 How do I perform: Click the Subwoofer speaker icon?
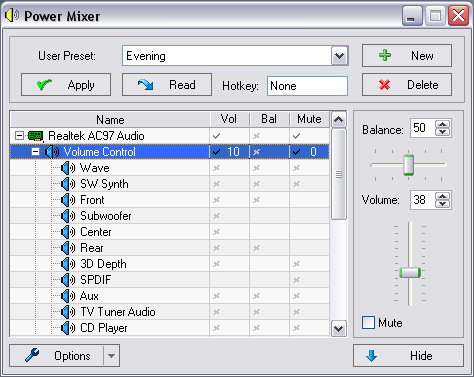[68, 216]
